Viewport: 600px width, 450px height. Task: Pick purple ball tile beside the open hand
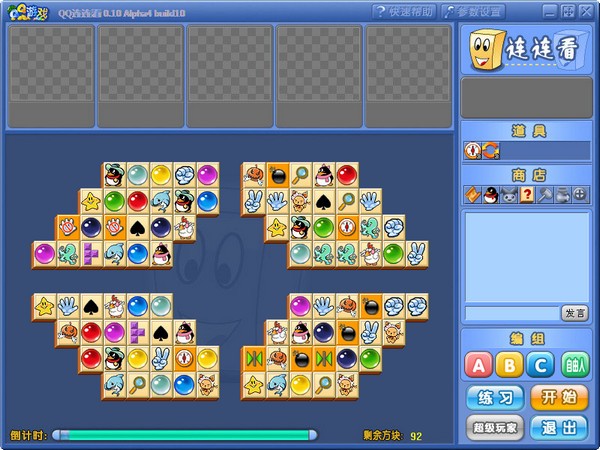coord(300,307)
